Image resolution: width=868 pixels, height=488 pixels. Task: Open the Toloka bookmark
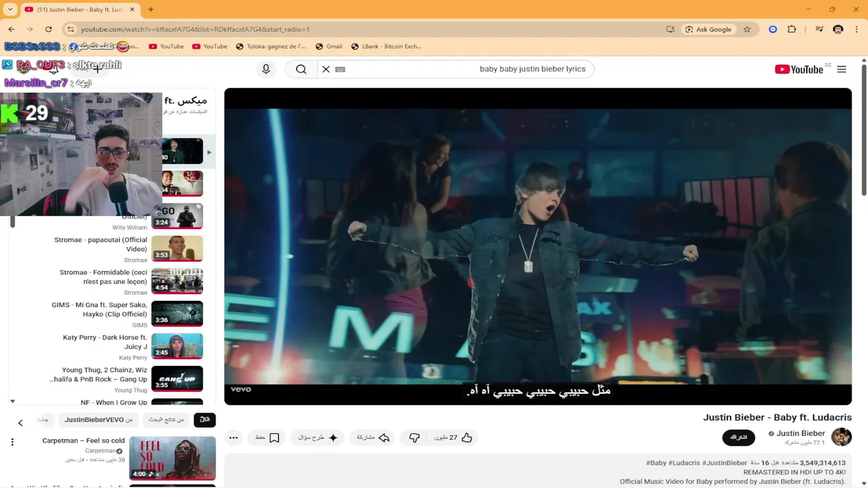[271, 46]
